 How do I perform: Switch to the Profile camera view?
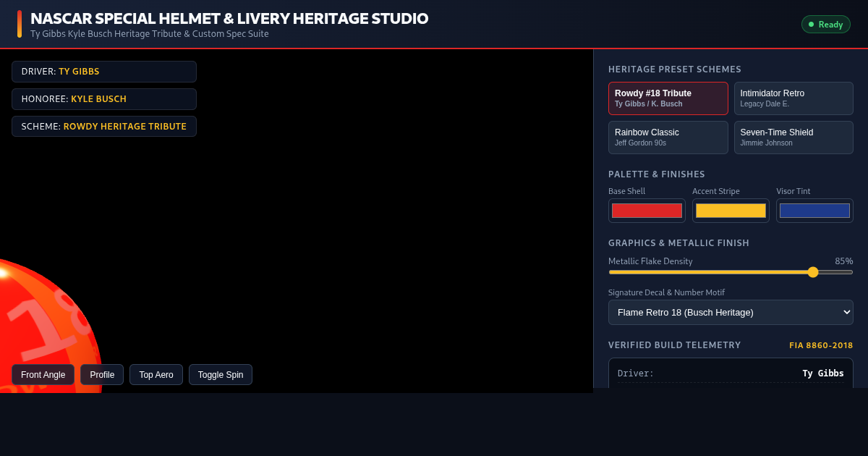(102, 375)
